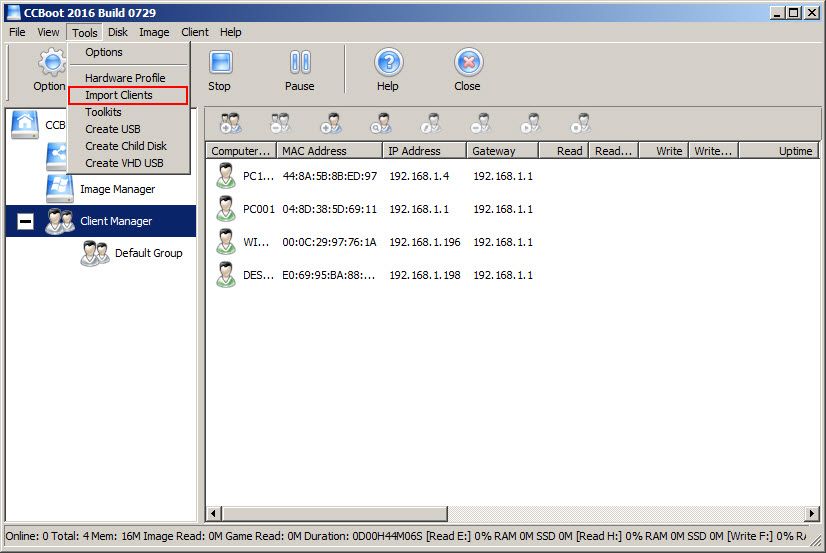Click the client Stop square icon

coord(581,123)
